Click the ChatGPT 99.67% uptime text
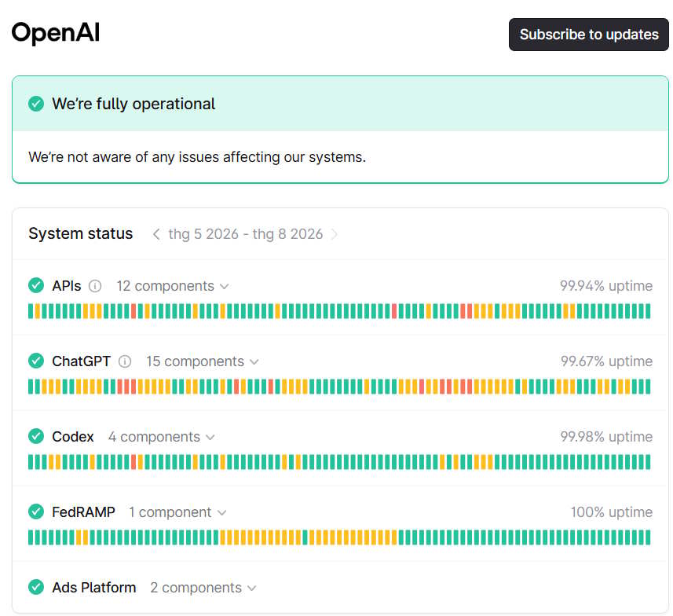The height and width of the screenshot is (616, 673). point(606,361)
